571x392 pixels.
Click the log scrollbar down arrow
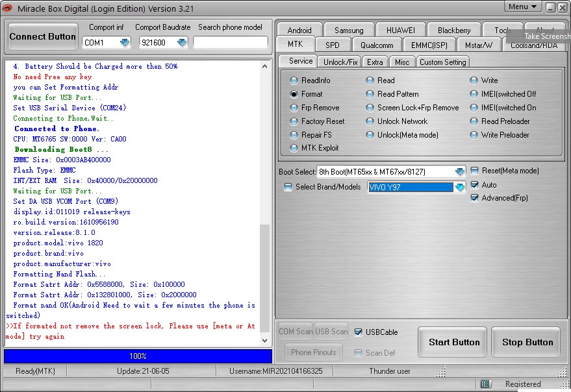click(265, 341)
